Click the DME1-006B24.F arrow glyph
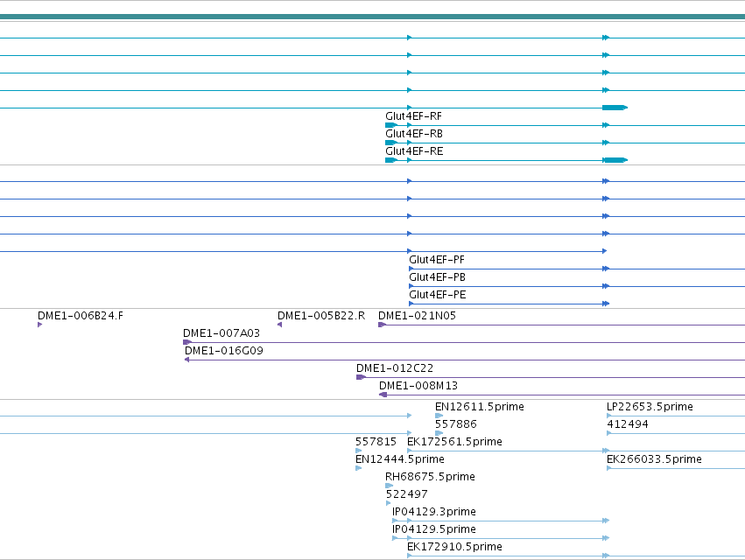The width and height of the screenshot is (745, 560). (40, 325)
